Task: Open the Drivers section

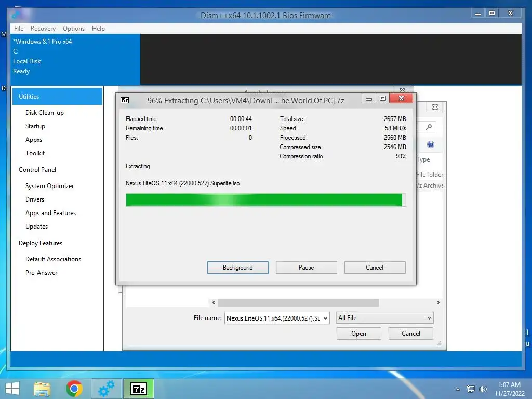Action: coord(35,199)
